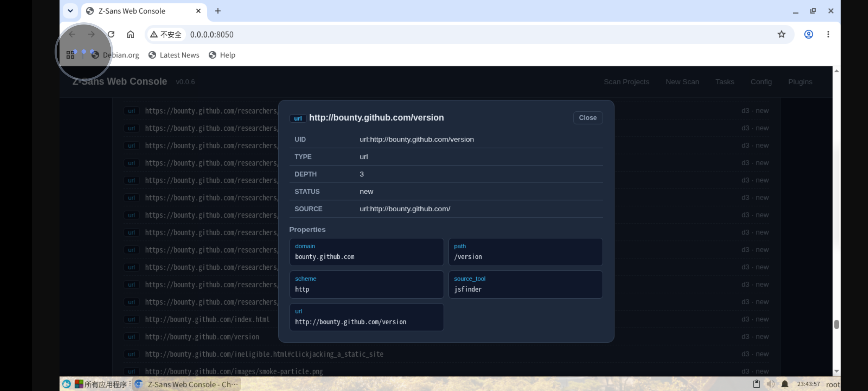
Task: Open the Chrome three-dot menu
Action: point(828,34)
